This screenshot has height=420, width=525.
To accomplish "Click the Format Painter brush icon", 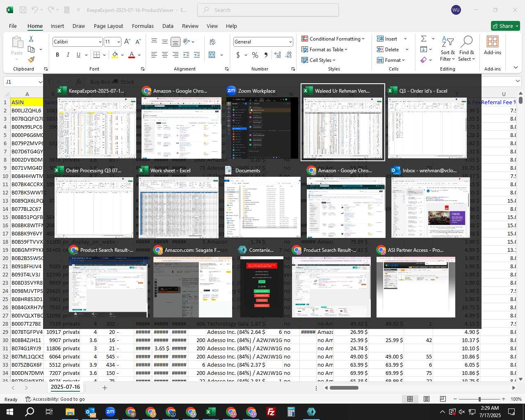I will (x=31, y=59).
